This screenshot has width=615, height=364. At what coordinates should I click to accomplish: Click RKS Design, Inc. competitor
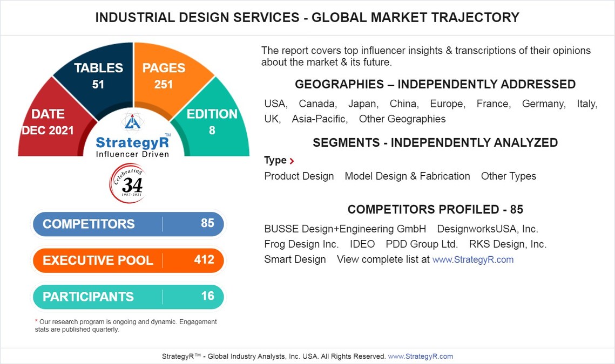tap(508, 244)
